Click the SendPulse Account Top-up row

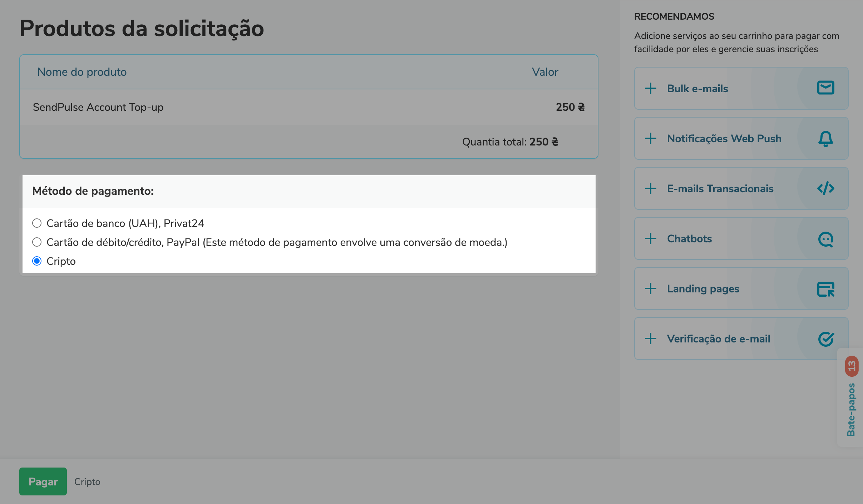[x=98, y=107]
